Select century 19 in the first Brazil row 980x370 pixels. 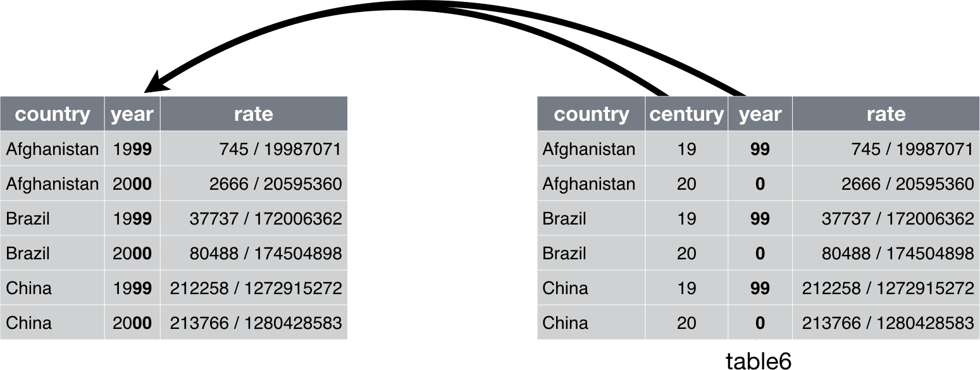click(686, 219)
